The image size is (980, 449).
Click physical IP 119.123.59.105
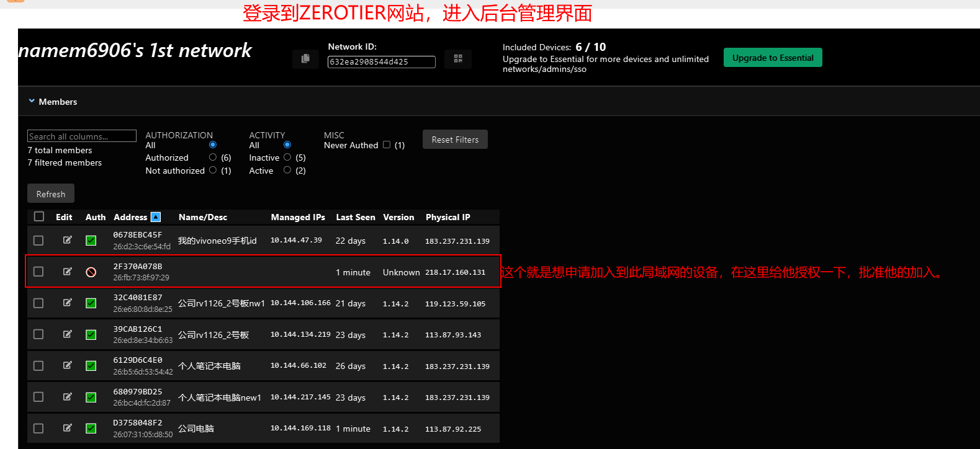pyautogui.click(x=456, y=304)
